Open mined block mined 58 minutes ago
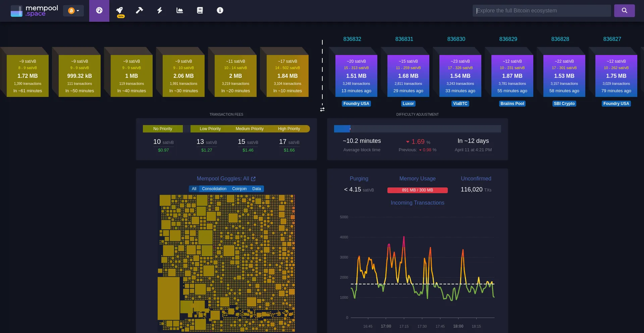Image resolution: width=644 pixels, height=333 pixels. (564, 76)
